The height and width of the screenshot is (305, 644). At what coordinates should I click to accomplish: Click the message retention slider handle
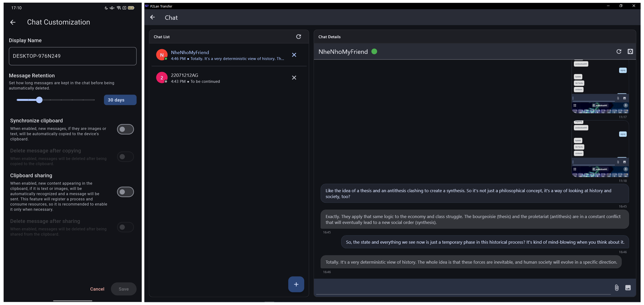[x=39, y=100]
